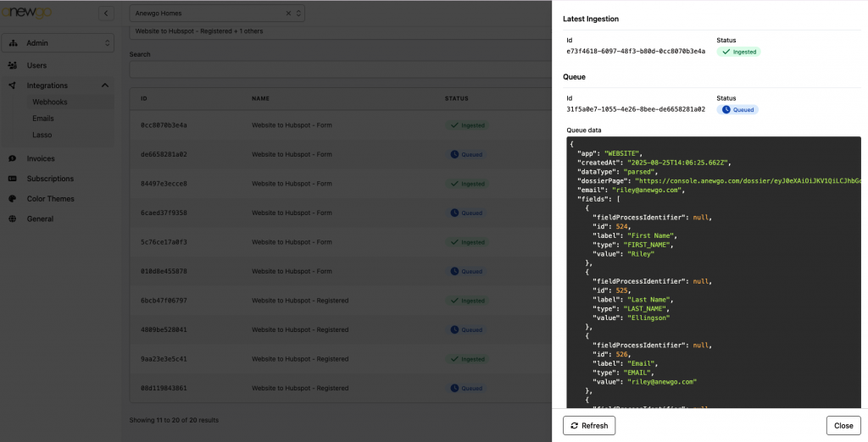The width and height of the screenshot is (868, 442).
Task: Click the Queued status for row 08d119843861
Action: [467, 389]
